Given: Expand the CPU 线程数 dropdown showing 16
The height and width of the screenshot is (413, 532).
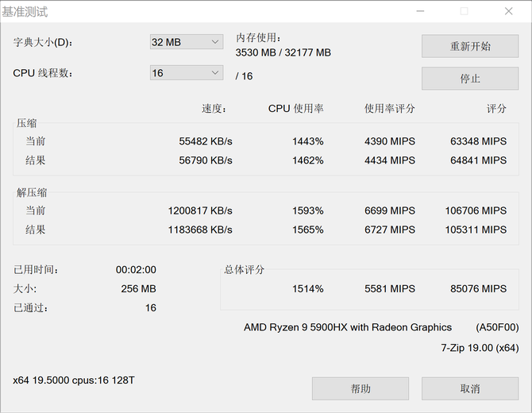Looking at the screenshot, I should tap(187, 73).
